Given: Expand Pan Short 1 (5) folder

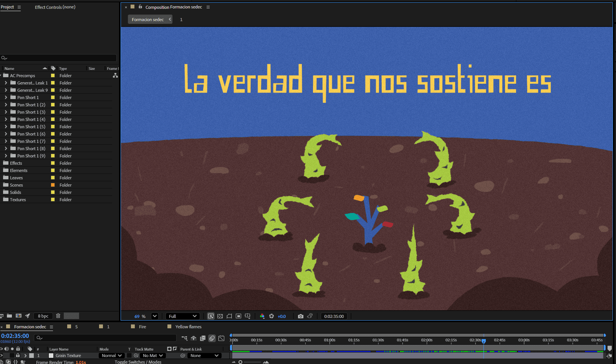Looking at the screenshot, I should pyautogui.click(x=6, y=127).
